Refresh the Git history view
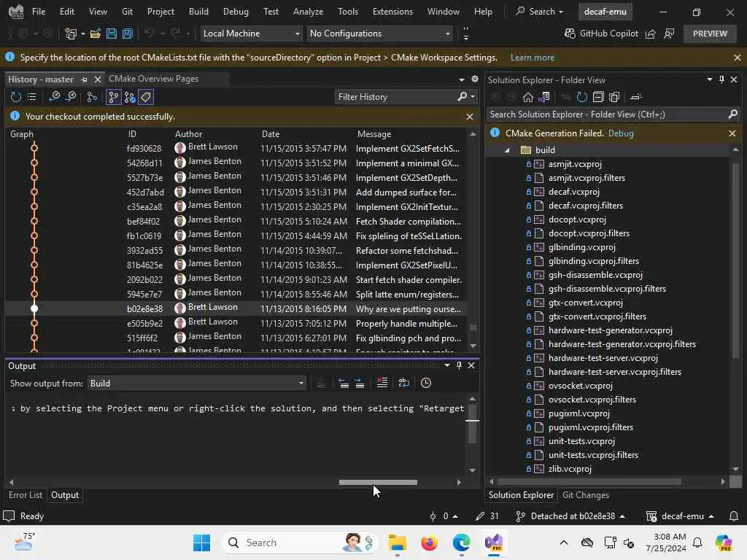Screen dimensions: 747x560 click(x=16, y=97)
